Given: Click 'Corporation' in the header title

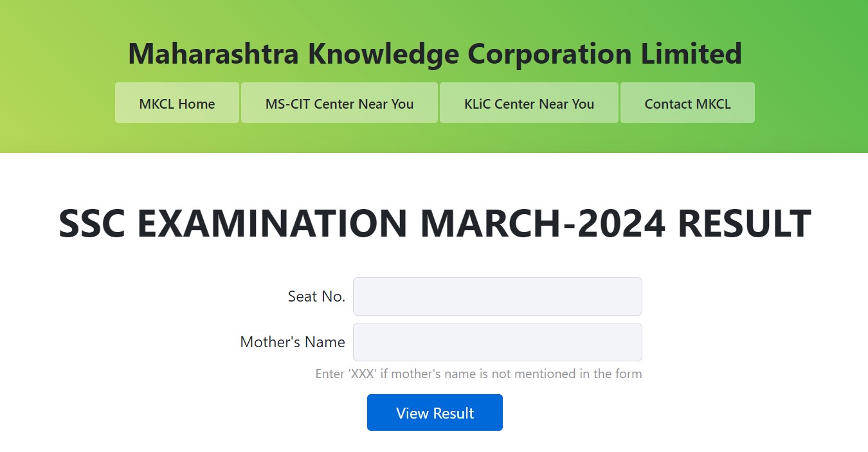Looking at the screenshot, I should pos(550,53).
